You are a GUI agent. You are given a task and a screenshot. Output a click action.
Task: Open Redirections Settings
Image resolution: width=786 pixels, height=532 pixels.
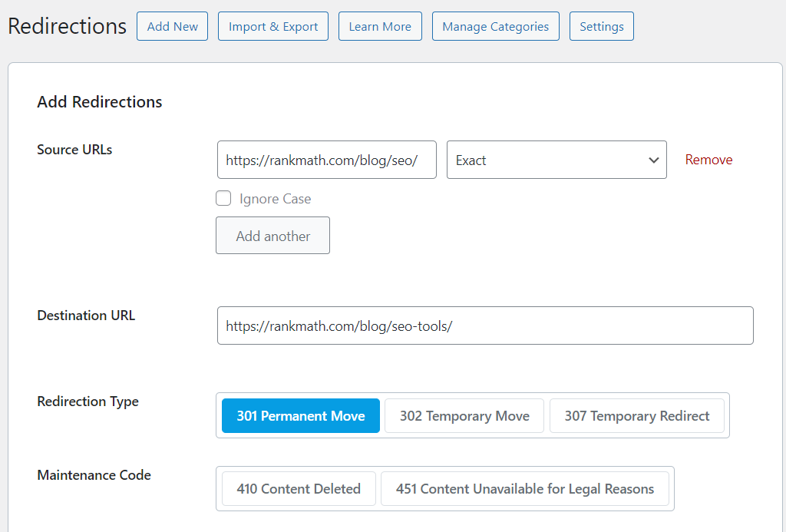602,26
